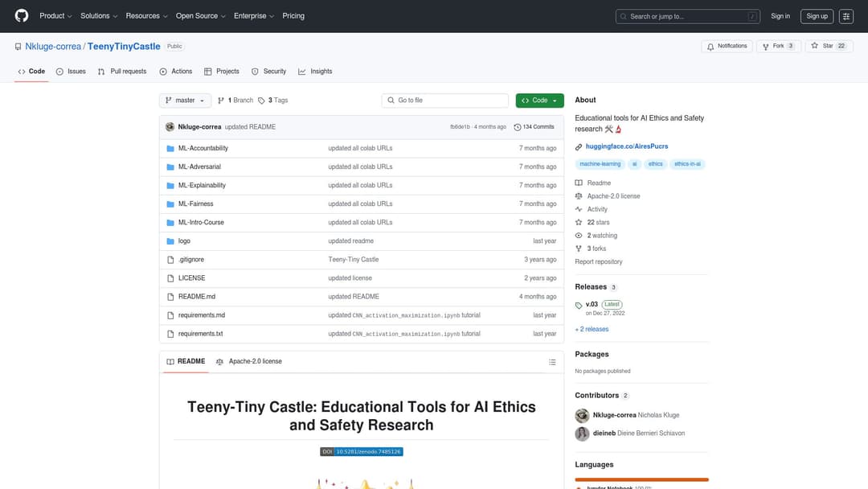Open the 3 Tags link
The height and width of the screenshot is (489, 868).
point(273,101)
